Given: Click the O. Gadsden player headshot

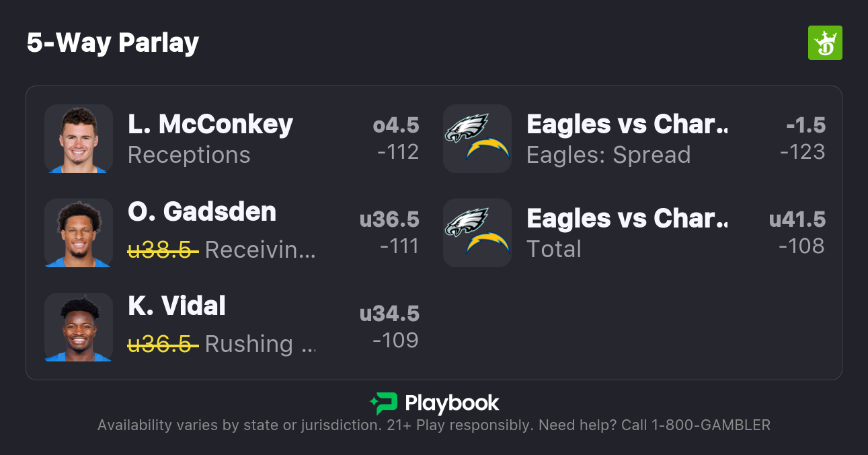Looking at the screenshot, I should coord(79,233).
